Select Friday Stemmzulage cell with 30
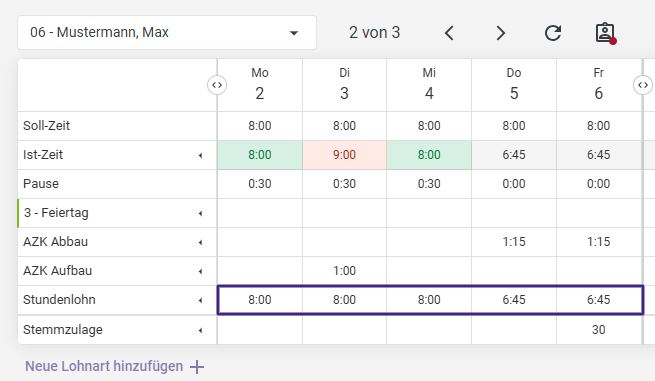655x381 pixels. (599, 330)
